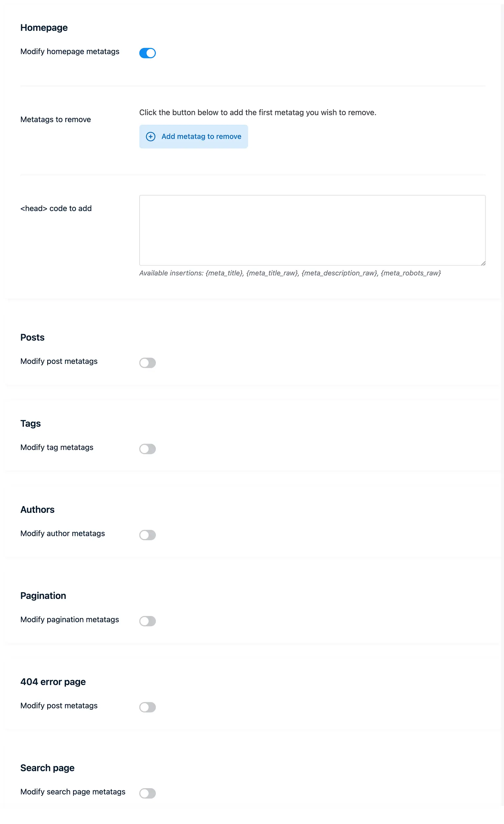Click the Search page heading

tap(47, 768)
